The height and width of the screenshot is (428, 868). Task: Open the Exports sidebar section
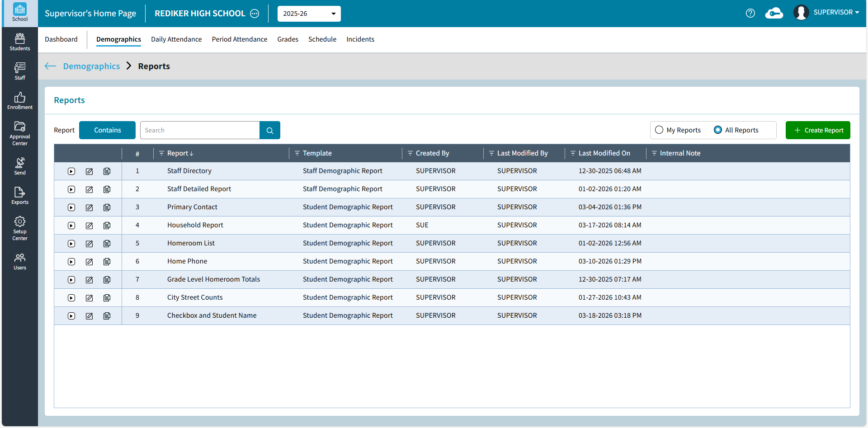coord(20,196)
